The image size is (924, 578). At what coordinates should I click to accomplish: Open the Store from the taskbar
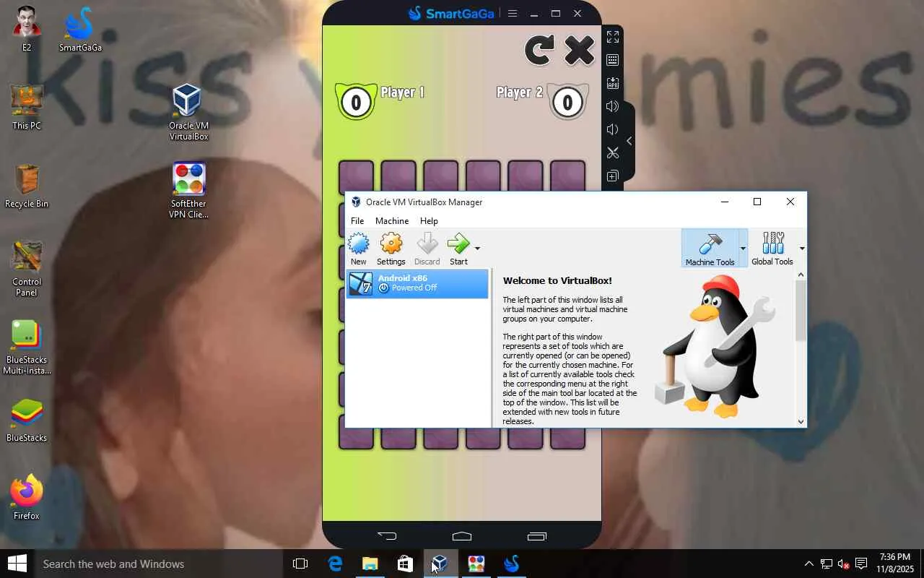tap(405, 564)
